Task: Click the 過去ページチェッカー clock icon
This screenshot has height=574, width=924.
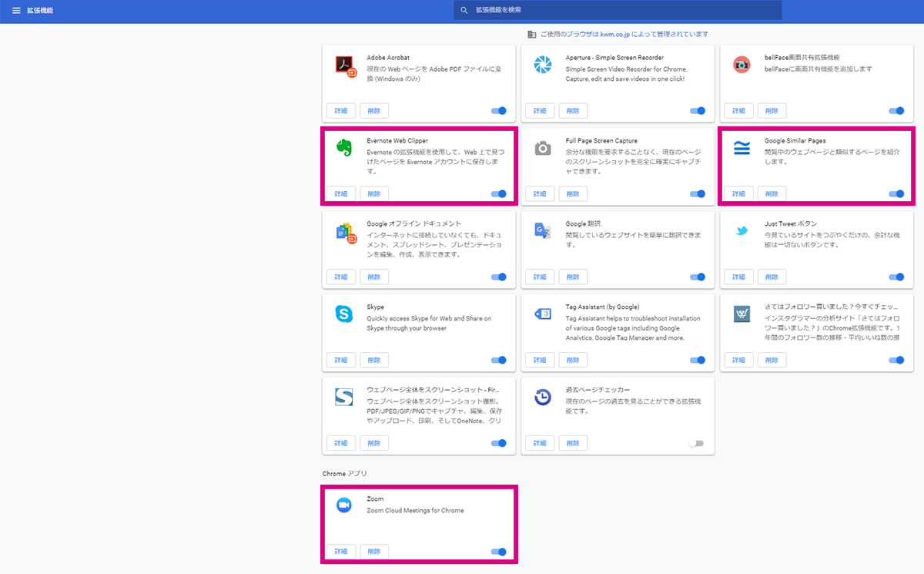Action: (544, 397)
